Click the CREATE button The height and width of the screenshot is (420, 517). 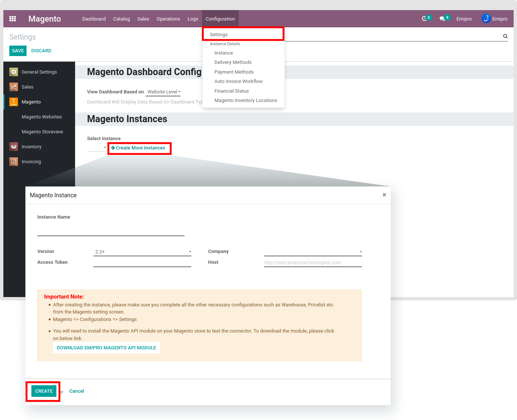(44, 391)
